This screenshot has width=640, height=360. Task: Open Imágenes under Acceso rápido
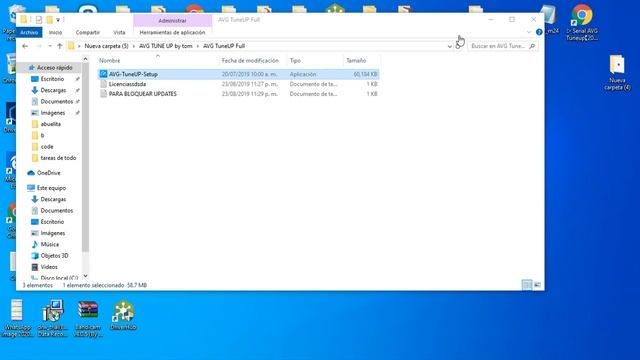tap(53, 113)
